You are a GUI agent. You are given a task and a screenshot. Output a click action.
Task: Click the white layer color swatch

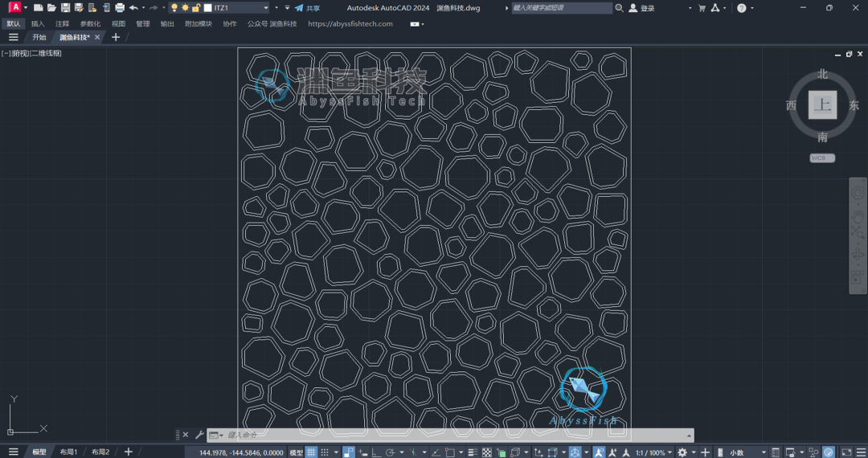pos(207,8)
